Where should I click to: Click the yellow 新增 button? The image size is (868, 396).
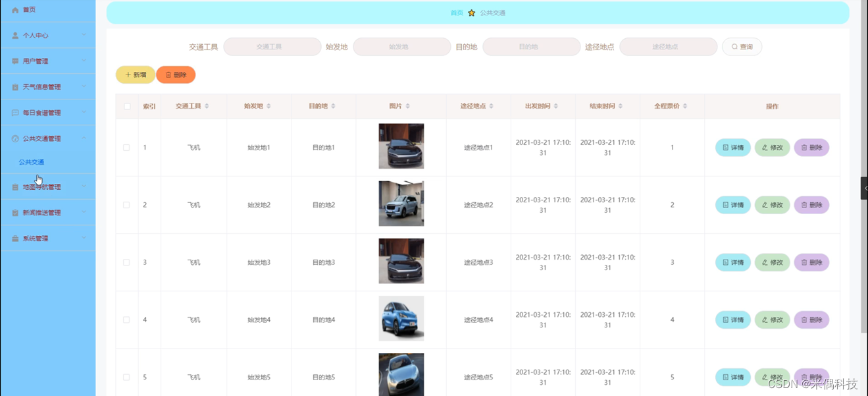tap(136, 75)
